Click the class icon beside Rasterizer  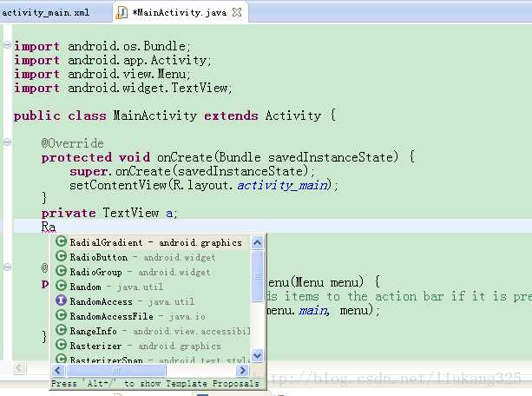(x=61, y=345)
